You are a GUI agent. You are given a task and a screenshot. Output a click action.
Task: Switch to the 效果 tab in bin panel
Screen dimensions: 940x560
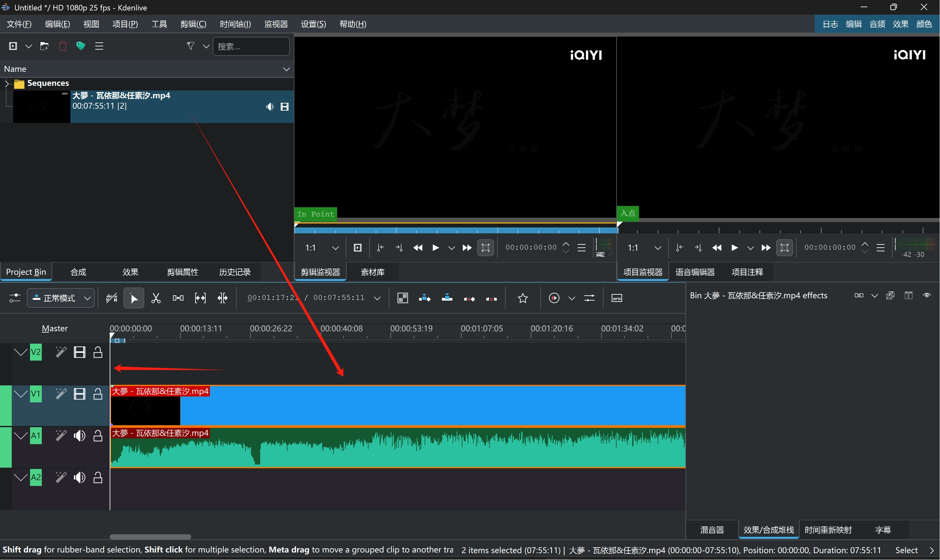pos(131,272)
